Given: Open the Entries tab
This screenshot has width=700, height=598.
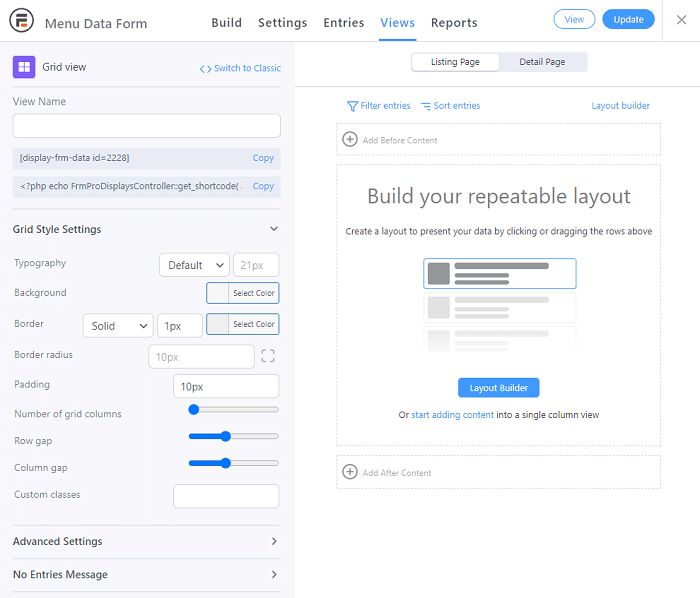Looking at the screenshot, I should (343, 23).
